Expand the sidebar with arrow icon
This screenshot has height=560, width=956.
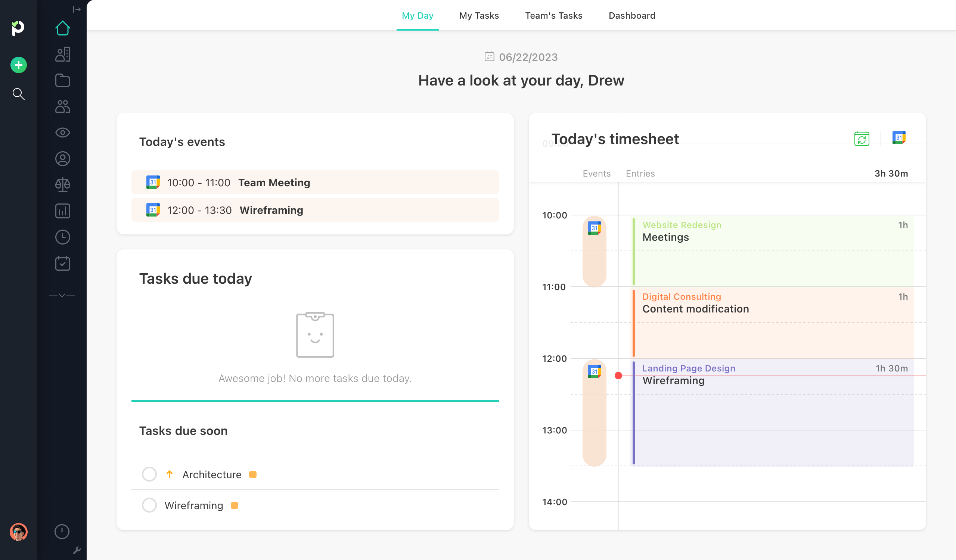[77, 9]
